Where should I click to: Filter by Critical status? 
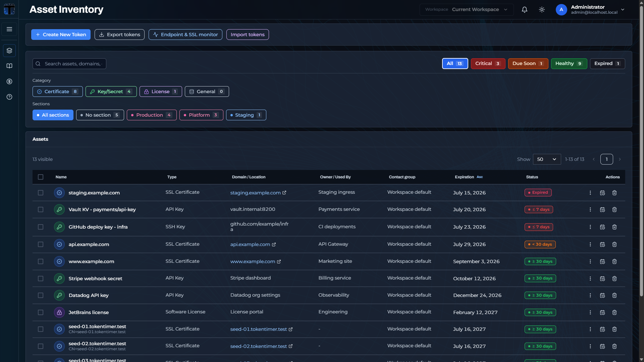pos(488,64)
